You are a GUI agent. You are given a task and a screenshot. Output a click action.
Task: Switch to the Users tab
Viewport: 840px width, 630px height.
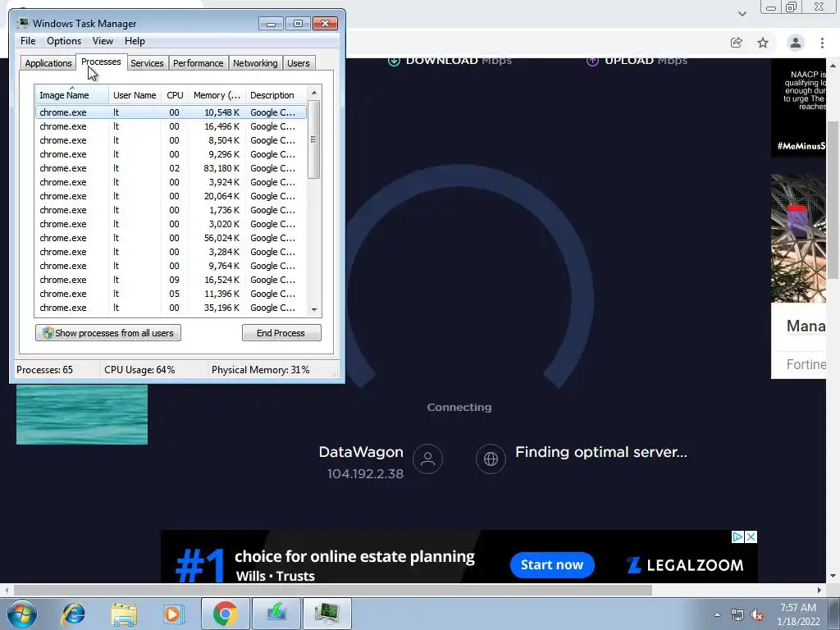click(299, 63)
